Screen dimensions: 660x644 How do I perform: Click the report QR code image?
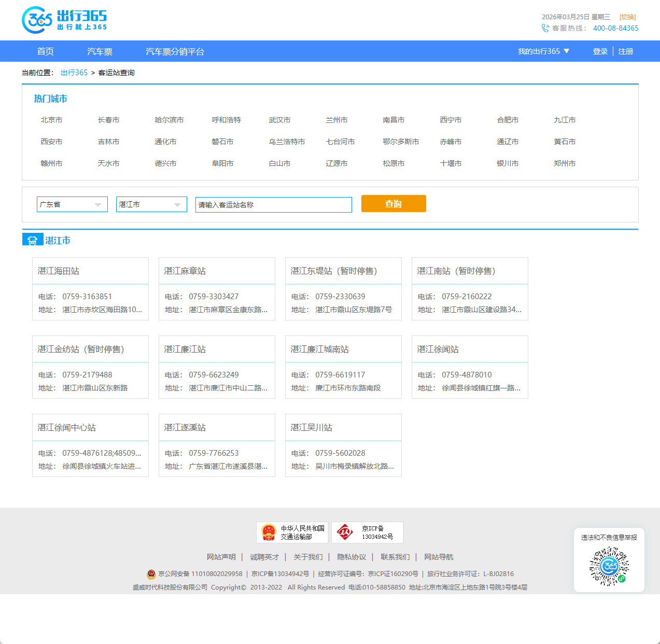pyautogui.click(x=609, y=566)
